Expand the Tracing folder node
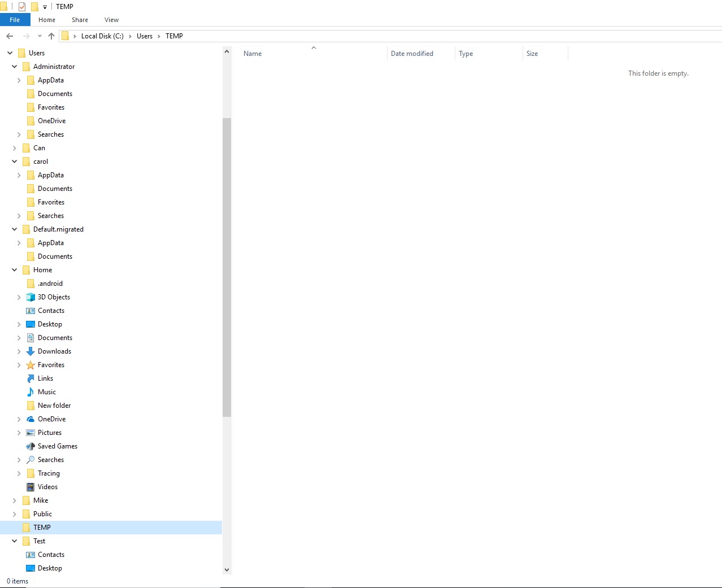722x588 pixels. click(19, 473)
